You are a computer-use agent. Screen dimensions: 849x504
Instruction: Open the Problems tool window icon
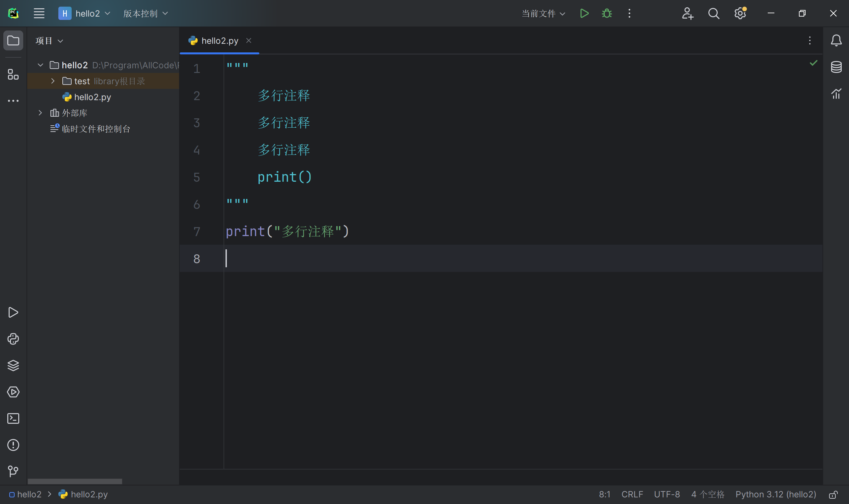pyautogui.click(x=13, y=445)
